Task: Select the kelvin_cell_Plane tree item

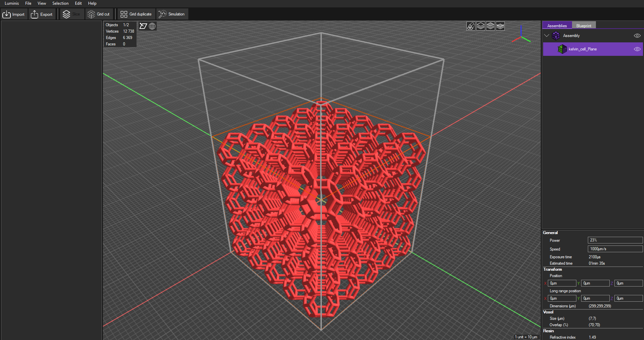Action: 593,49
